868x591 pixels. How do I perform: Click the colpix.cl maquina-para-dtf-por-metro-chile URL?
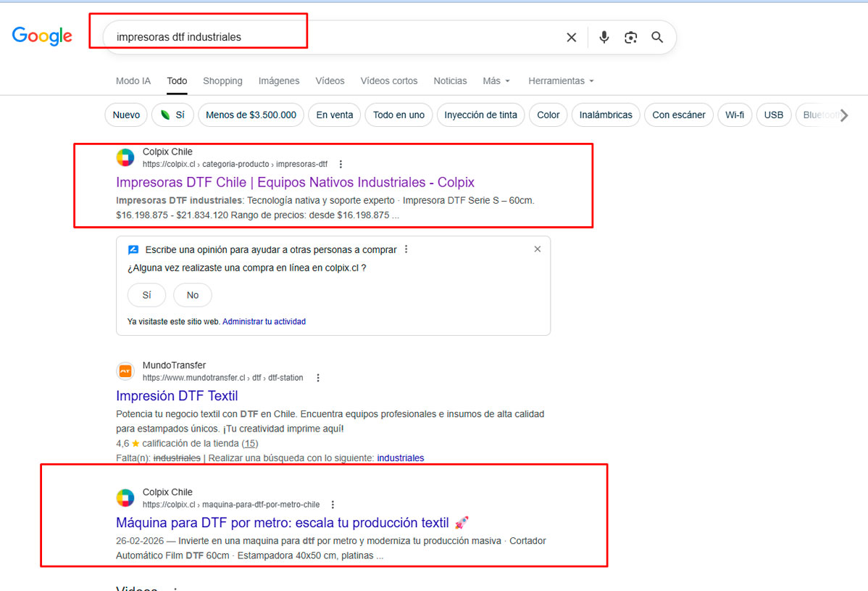pos(231,505)
